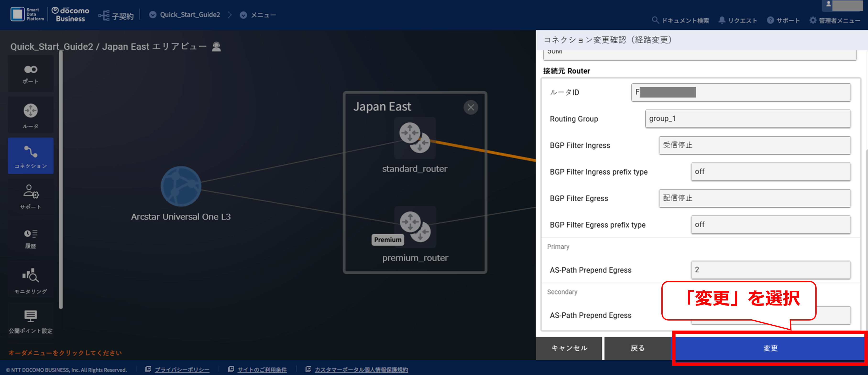Click the docomo Business logo
This screenshot has height=375, width=868.
71,15
